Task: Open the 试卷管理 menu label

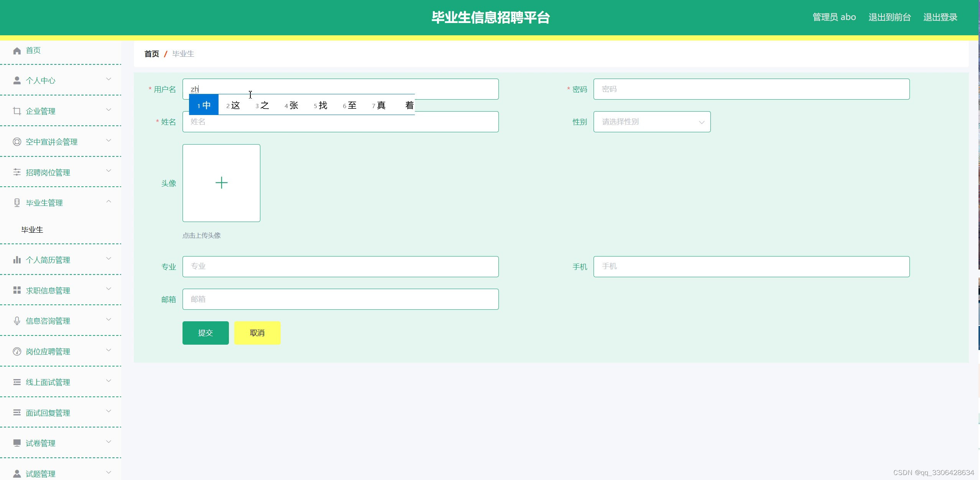Action: tap(41, 443)
